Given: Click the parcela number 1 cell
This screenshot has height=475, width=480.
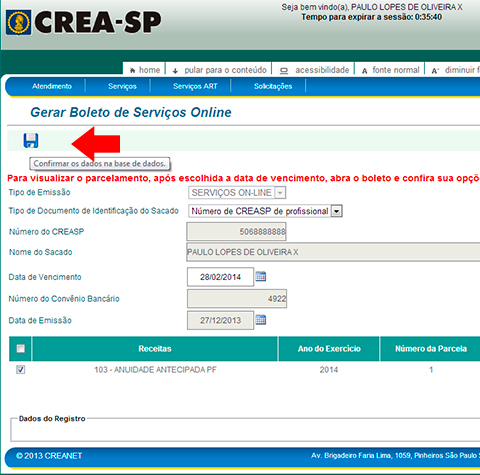Looking at the screenshot, I should (x=431, y=370).
